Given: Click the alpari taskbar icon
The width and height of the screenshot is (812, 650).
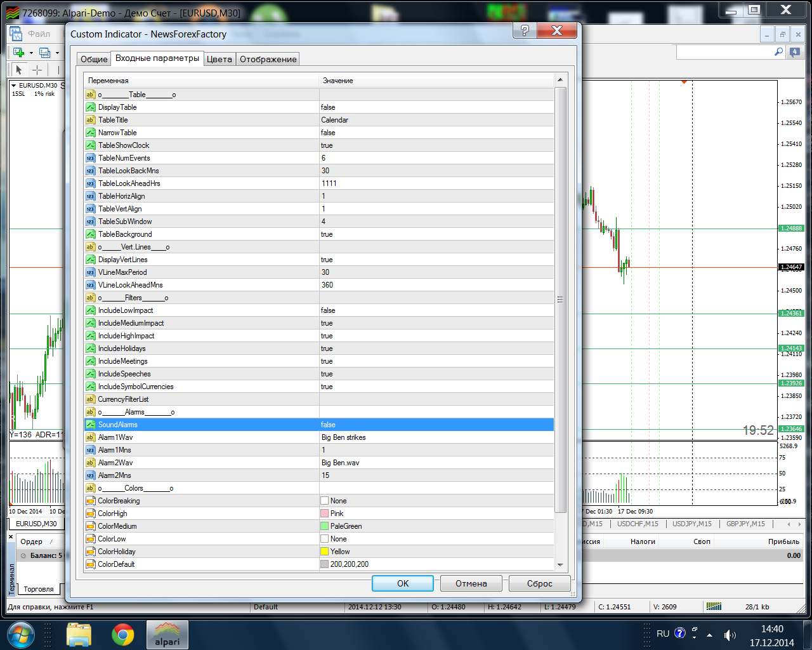Looking at the screenshot, I should [x=167, y=635].
